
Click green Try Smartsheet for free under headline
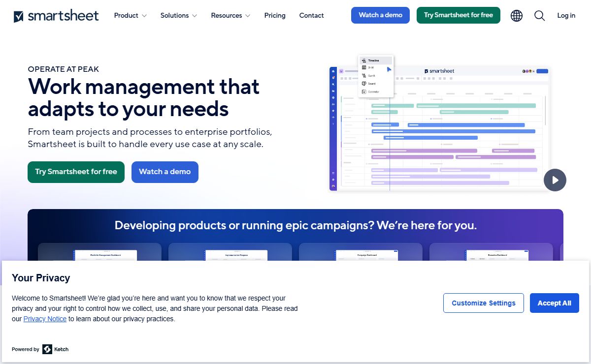tap(76, 172)
